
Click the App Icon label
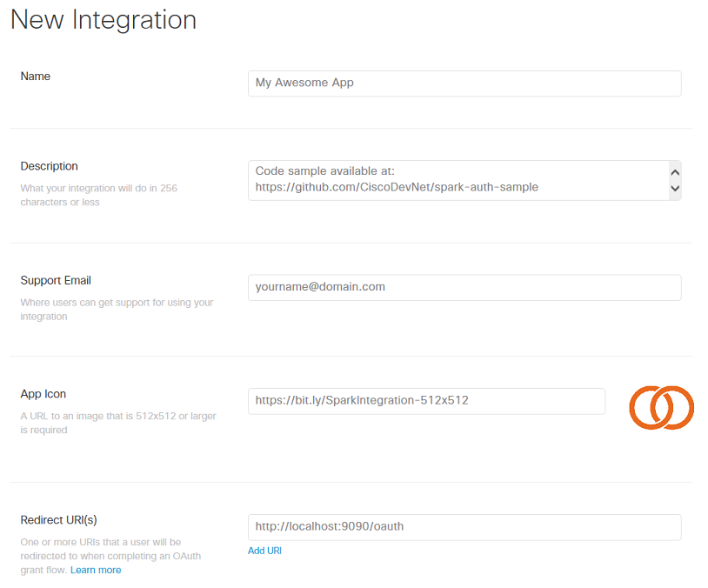point(43,394)
